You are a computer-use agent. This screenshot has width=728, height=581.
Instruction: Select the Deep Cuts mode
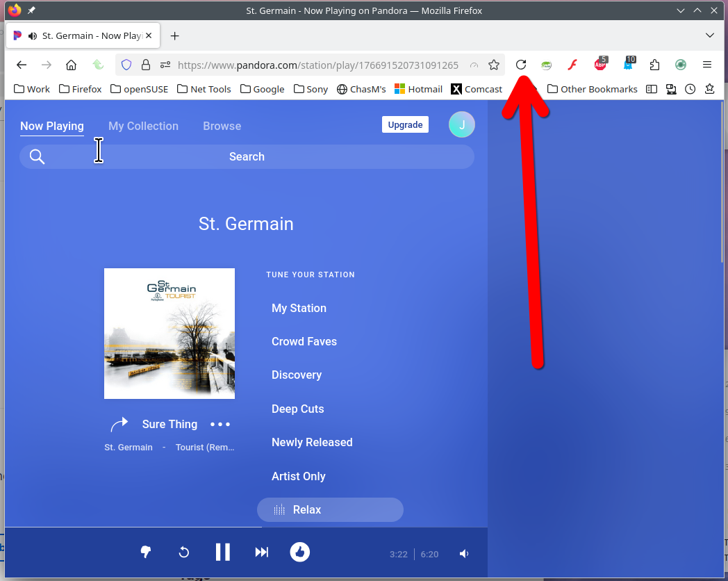pyautogui.click(x=297, y=409)
